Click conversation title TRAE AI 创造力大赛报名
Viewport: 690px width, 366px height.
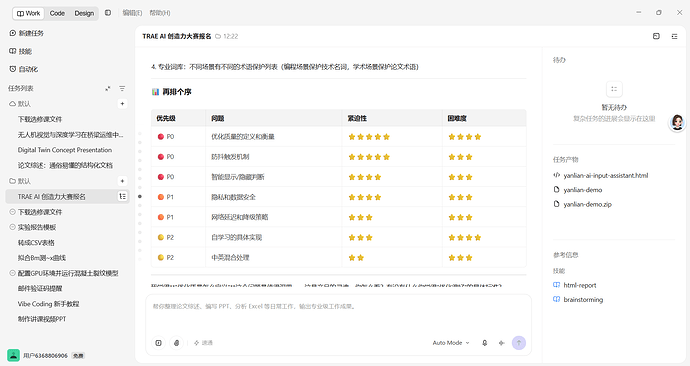pyautogui.click(x=176, y=36)
